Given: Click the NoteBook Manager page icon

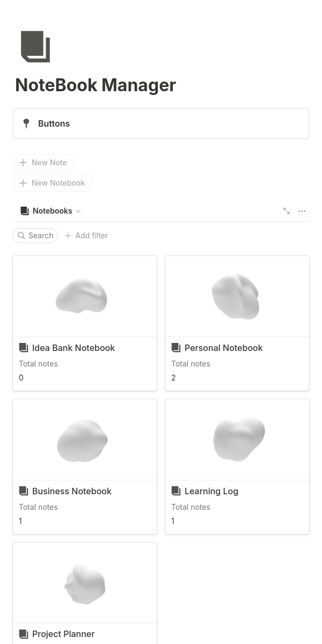Looking at the screenshot, I should coord(35,47).
